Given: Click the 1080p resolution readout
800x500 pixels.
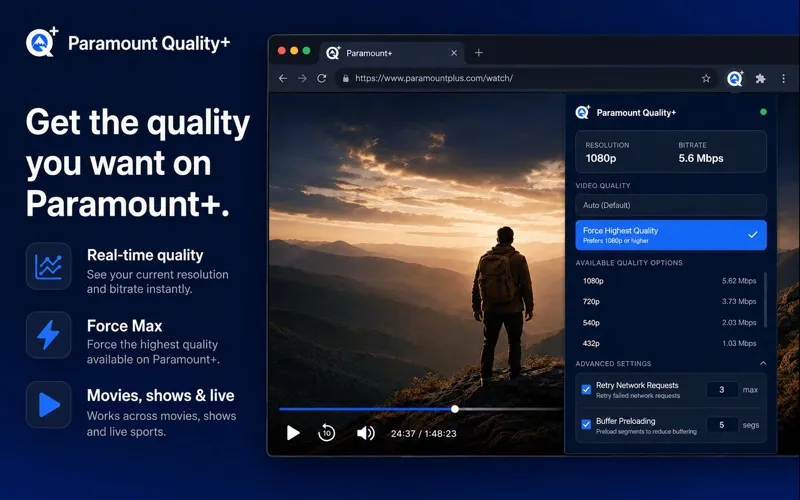Looking at the screenshot, I should click(601, 158).
